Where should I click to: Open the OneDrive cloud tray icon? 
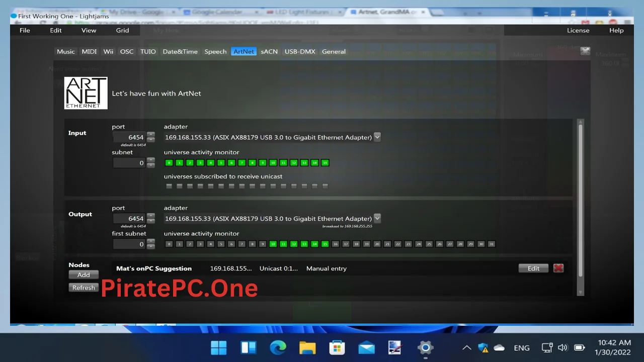tap(499, 347)
